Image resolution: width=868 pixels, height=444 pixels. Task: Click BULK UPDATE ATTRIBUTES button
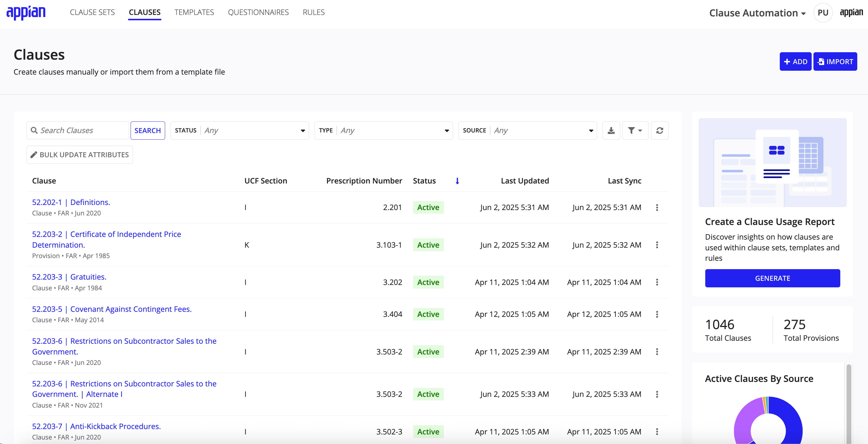coord(80,155)
